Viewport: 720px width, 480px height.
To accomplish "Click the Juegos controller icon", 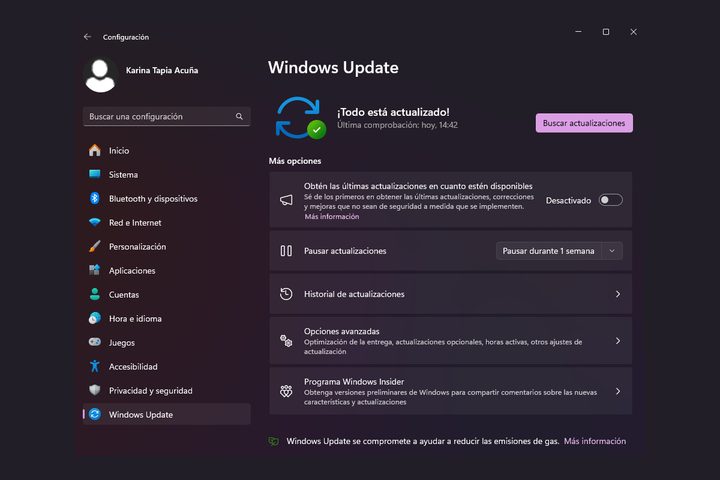I will click(94, 343).
